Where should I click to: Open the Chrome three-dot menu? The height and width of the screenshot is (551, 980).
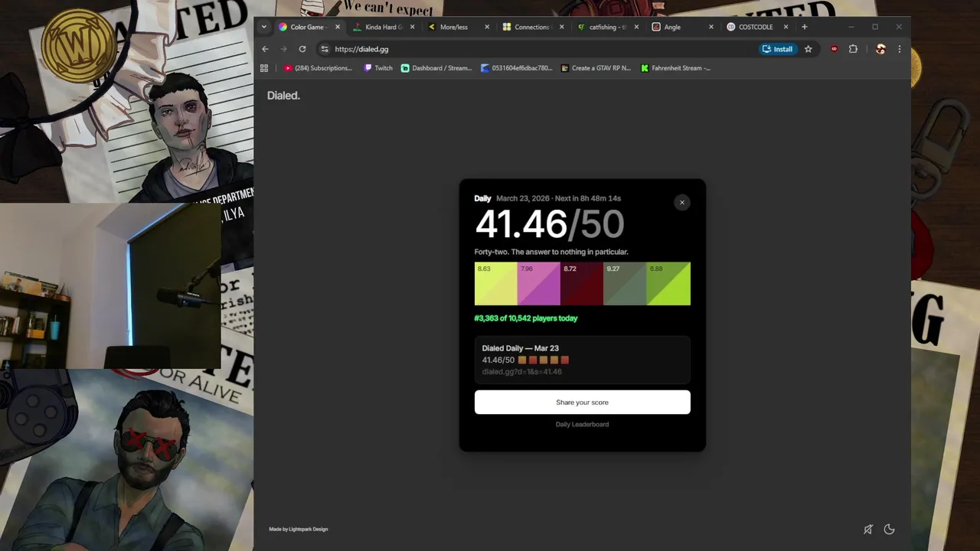[x=899, y=49]
